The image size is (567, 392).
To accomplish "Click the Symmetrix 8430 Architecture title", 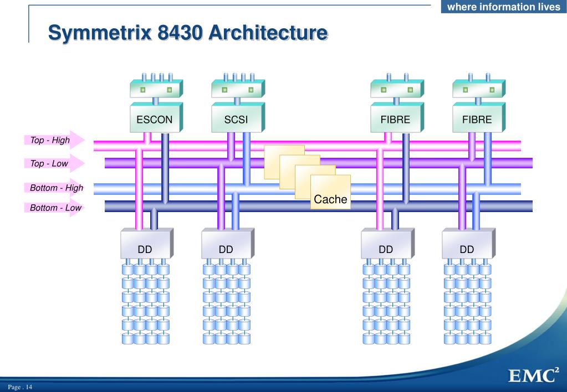I will point(188,32).
